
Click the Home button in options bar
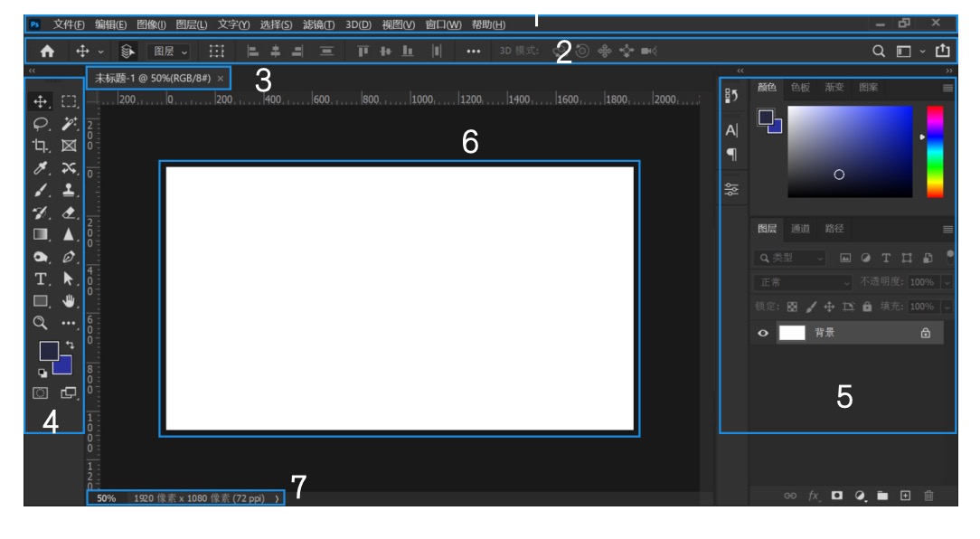[47, 52]
